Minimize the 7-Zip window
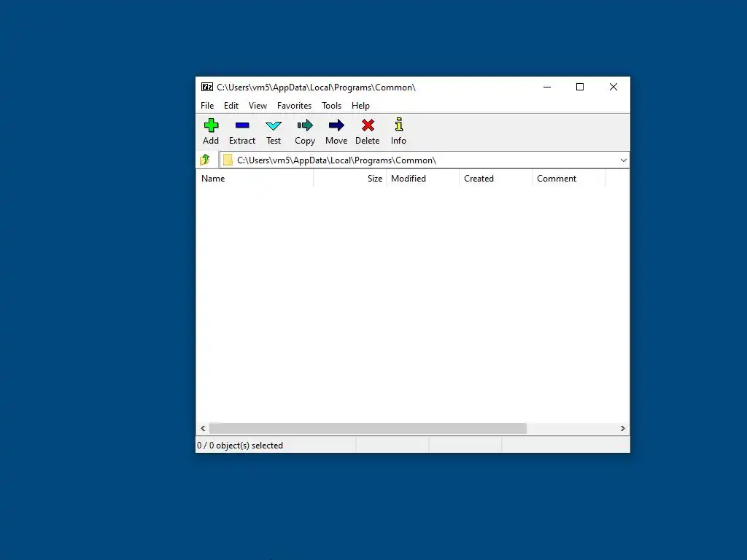Viewport: 747px width, 560px height. tap(547, 87)
